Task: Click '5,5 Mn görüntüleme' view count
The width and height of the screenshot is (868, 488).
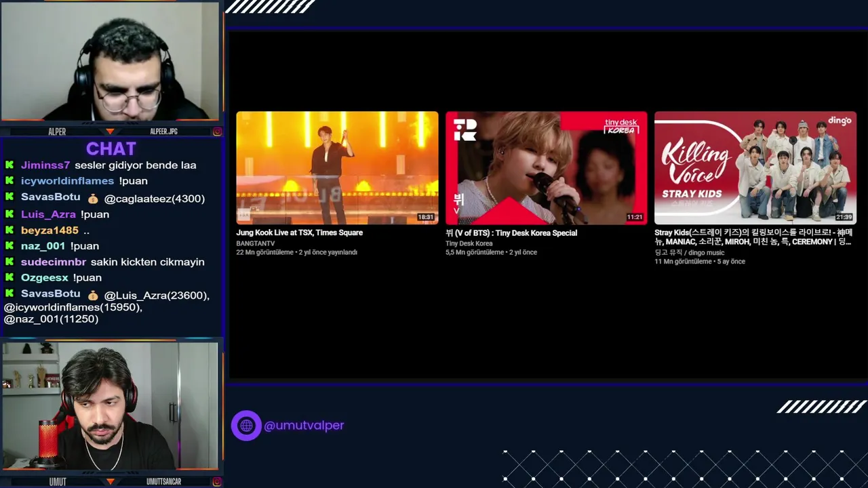Action: [x=475, y=252]
